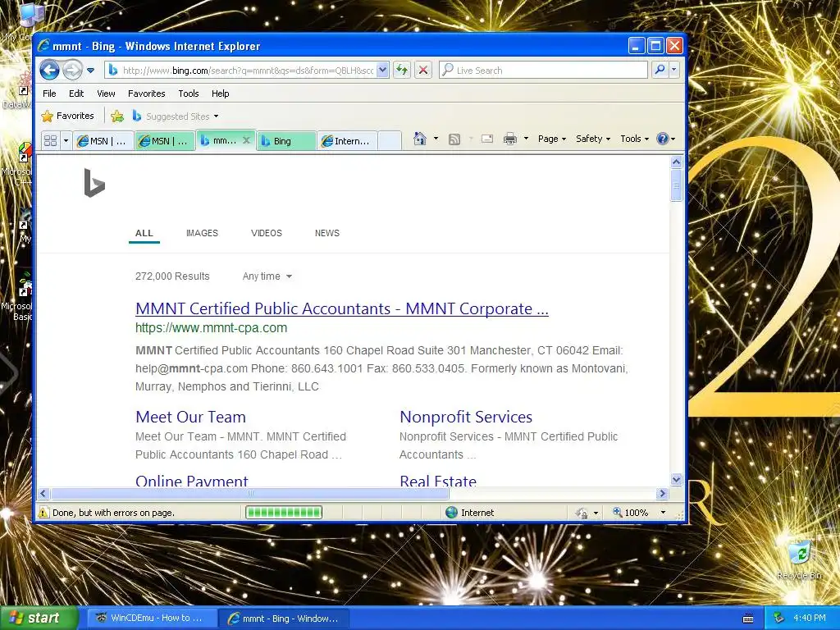Click the Windows Start button
840x630 pixels.
tap(39, 619)
